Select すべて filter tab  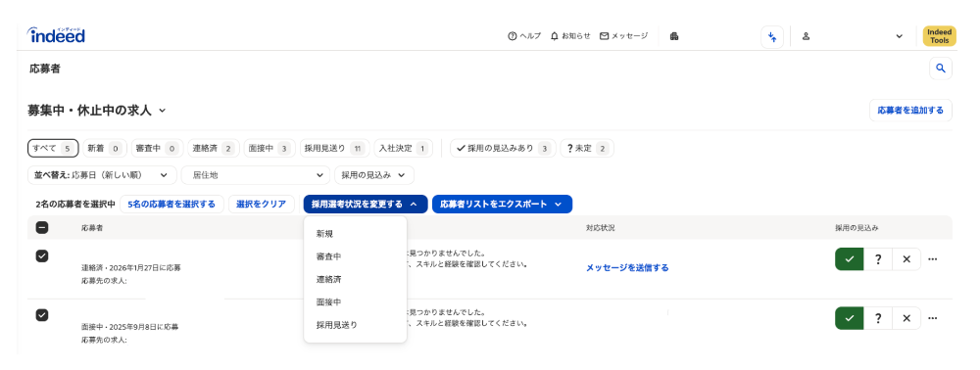(53, 149)
